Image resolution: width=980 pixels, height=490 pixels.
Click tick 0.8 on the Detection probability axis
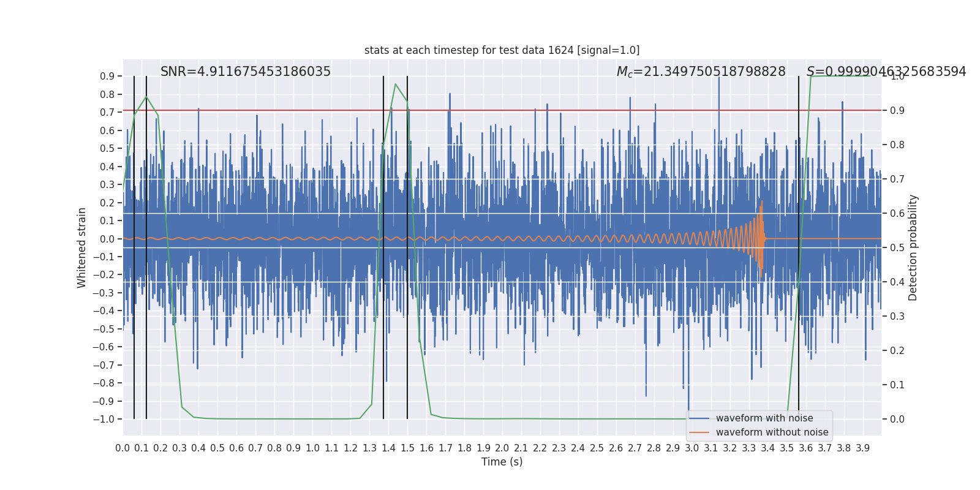(x=897, y=145)
